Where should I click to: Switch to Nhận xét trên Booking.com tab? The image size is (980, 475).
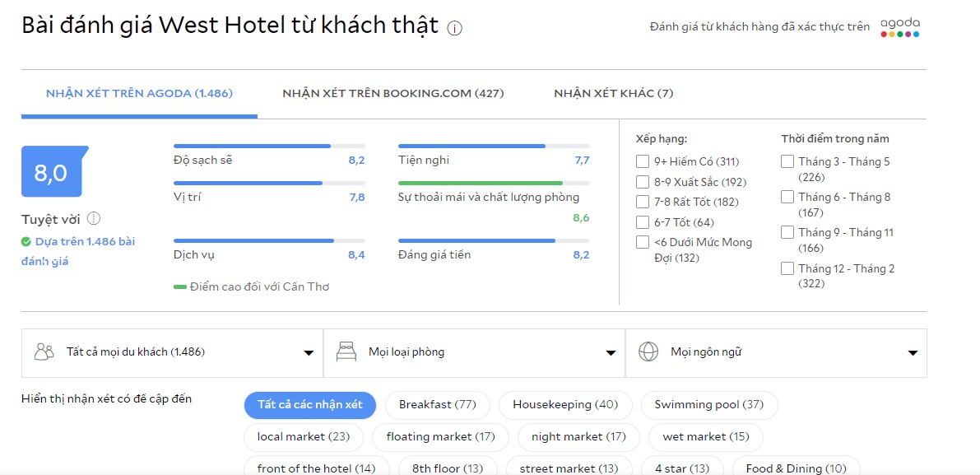pos(393,94)
